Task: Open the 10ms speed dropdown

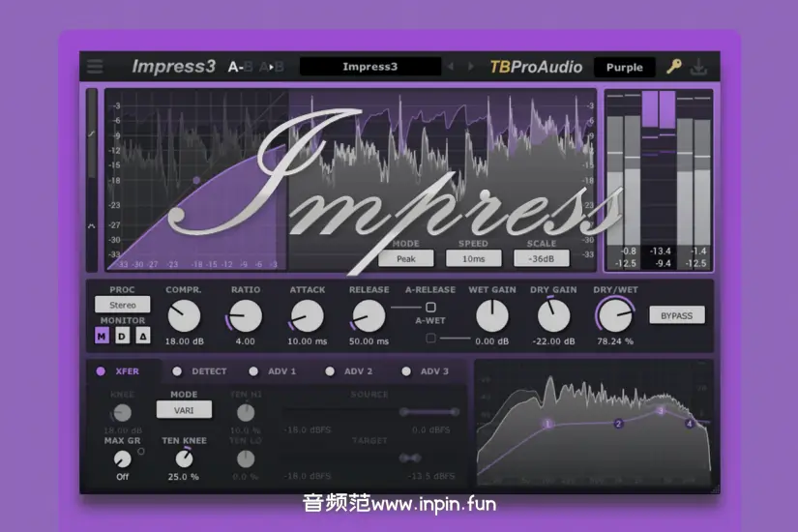Action: pyautogui.click(x=473, y=258)
